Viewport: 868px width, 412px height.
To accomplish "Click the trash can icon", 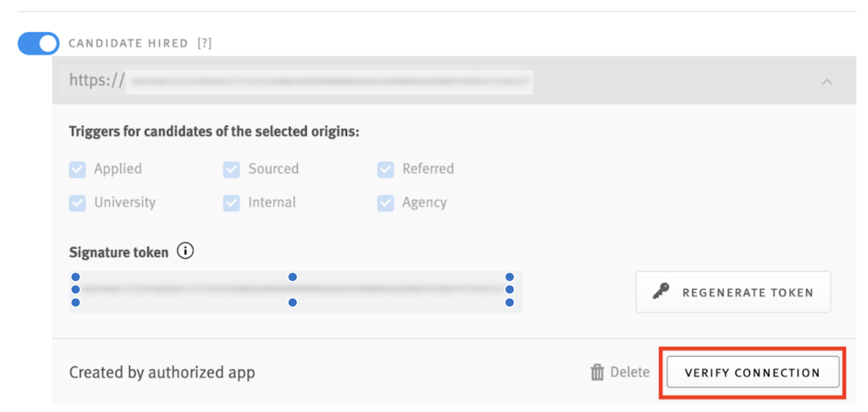I will tap(597, 372).
